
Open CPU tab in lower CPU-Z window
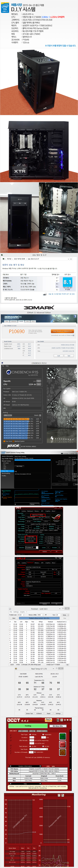19,563
